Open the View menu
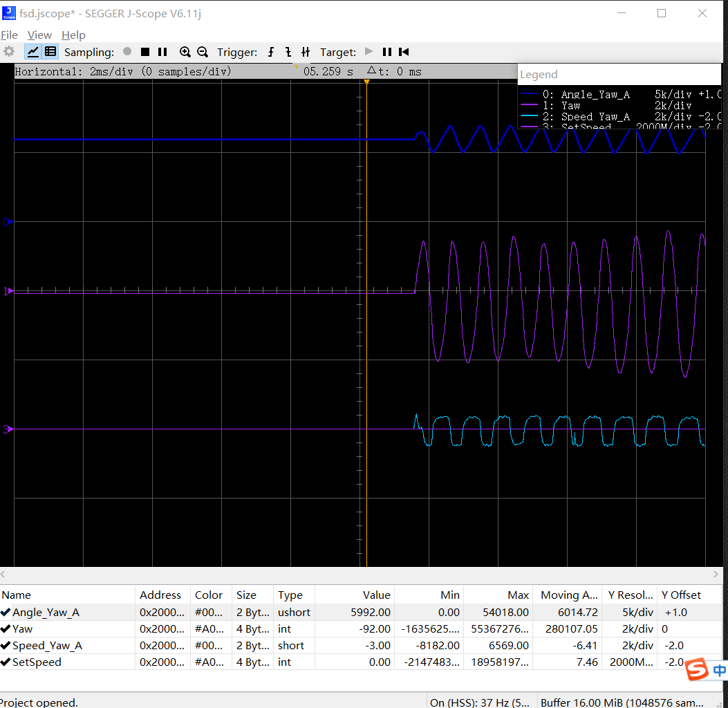 [x=39, y=35]
